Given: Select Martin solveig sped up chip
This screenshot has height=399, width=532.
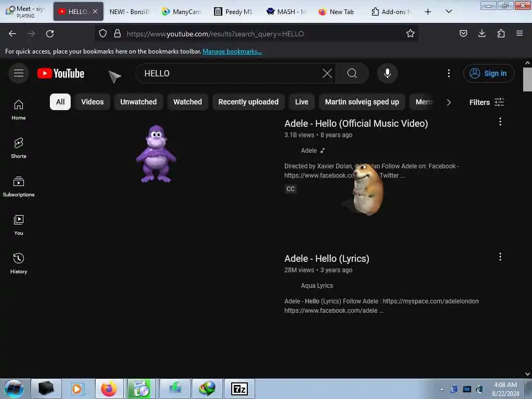Looking at the screenshot, I should 362,102.
